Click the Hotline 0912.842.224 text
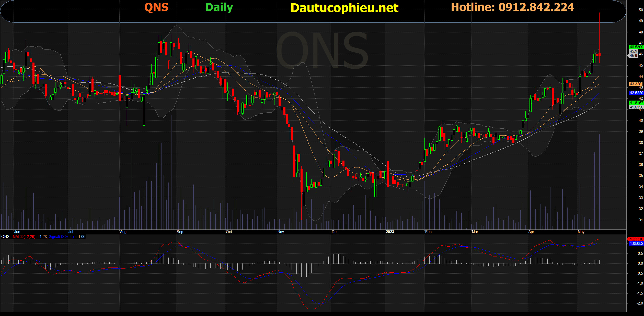Viewport: 644px width, 316px height. [512, 7]
